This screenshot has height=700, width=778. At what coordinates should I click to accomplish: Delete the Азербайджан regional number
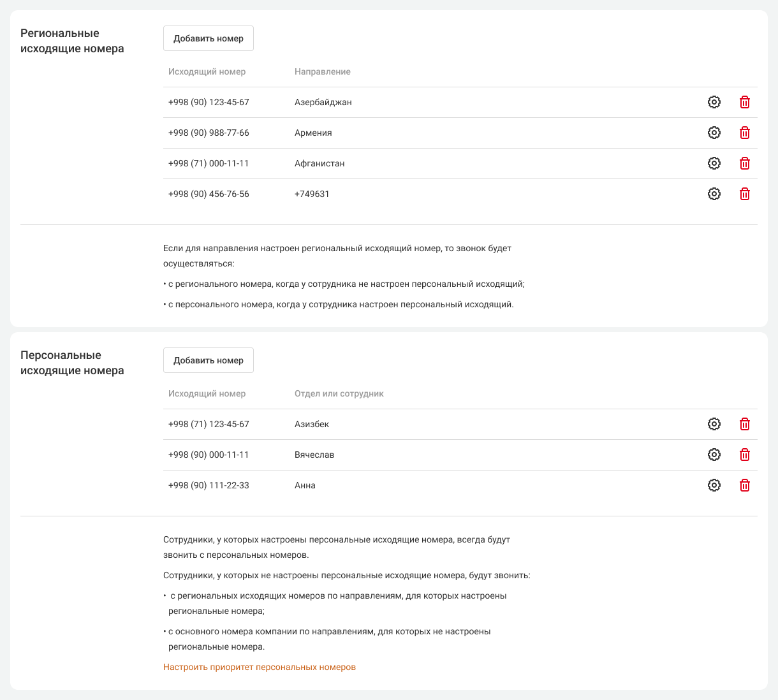pos(744,102)
